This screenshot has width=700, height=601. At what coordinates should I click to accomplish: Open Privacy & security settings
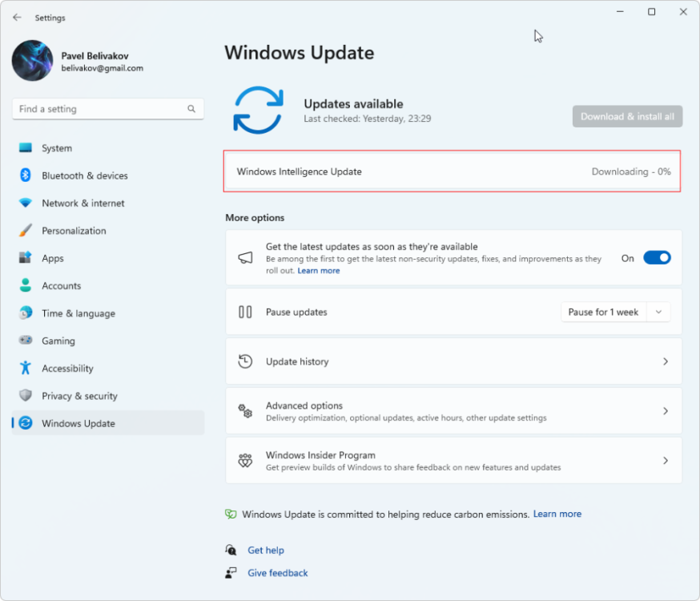[108, 396]
